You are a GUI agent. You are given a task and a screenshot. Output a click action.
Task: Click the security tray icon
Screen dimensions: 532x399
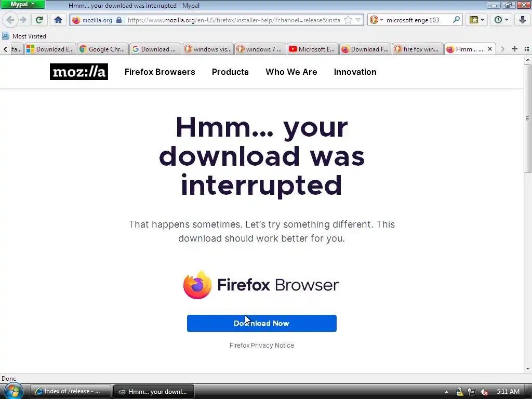[459, 392]
